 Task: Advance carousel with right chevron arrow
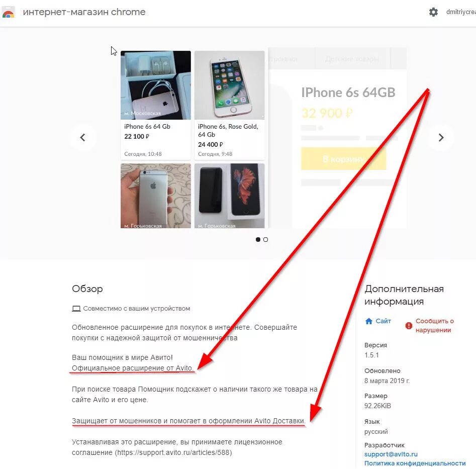(x=441, y=138)
